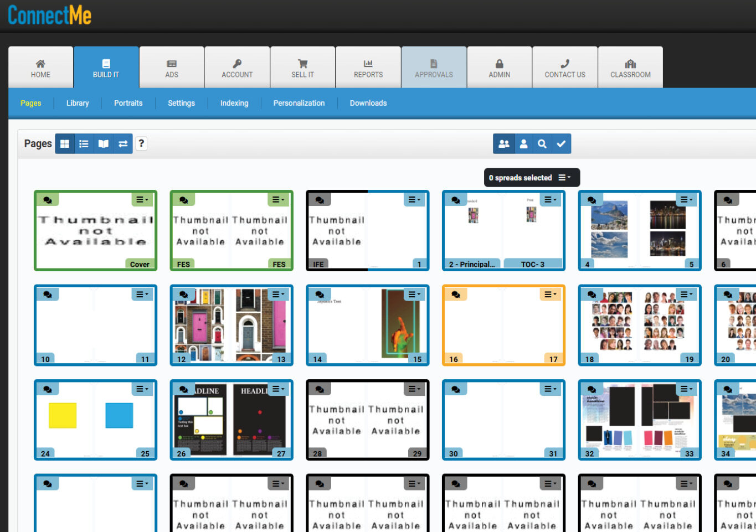
Task: Switch to book spread view
Action: (104, 144)
